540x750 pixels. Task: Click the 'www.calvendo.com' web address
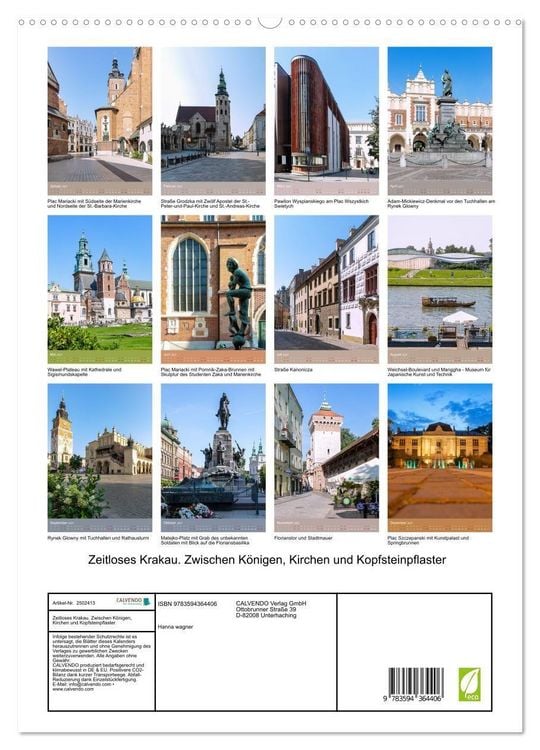coord(73,690)
